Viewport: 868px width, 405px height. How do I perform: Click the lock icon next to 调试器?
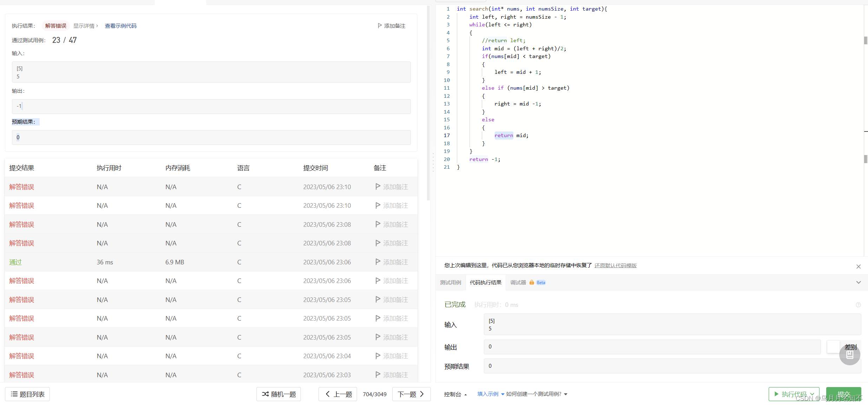point(532,282)
